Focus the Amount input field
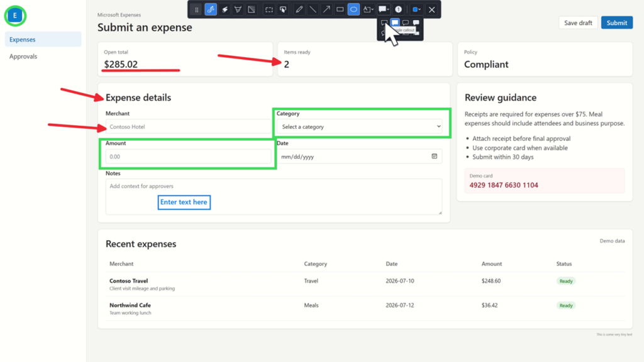This screenshot has height=362, width=644. (189, 156)
